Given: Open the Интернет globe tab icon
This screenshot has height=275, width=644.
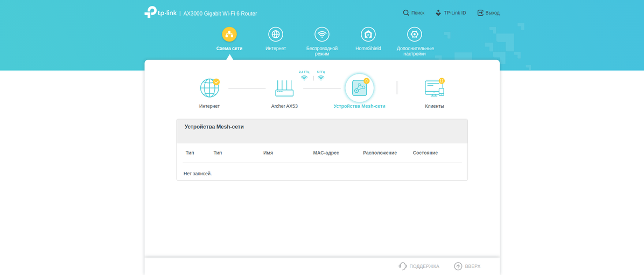Looking at the screenshot, I should pos(276,35).
